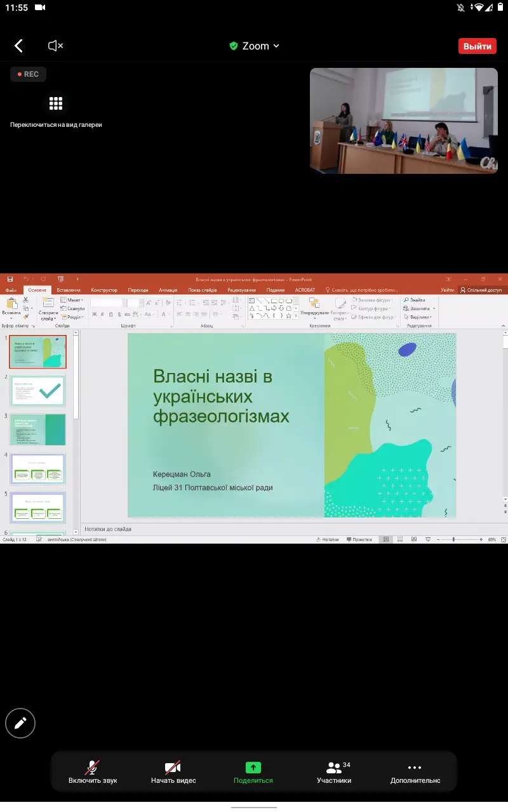Unmute microphone with Включить звук
Screen dimensions: 508x812
coord(93,772)
